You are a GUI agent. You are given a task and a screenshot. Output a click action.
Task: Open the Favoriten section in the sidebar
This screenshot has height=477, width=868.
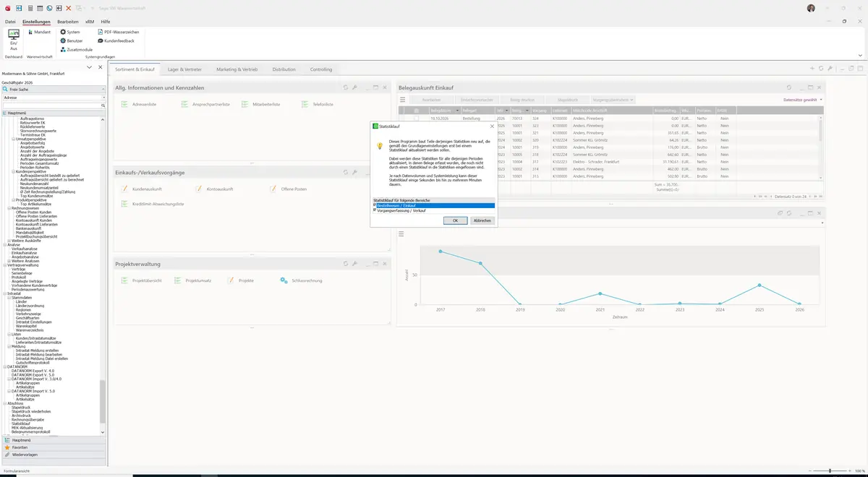coord(54,447)
